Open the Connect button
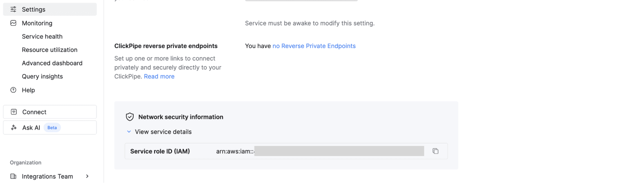Screen dimensions: 644x183 click(x=50, y=112)
